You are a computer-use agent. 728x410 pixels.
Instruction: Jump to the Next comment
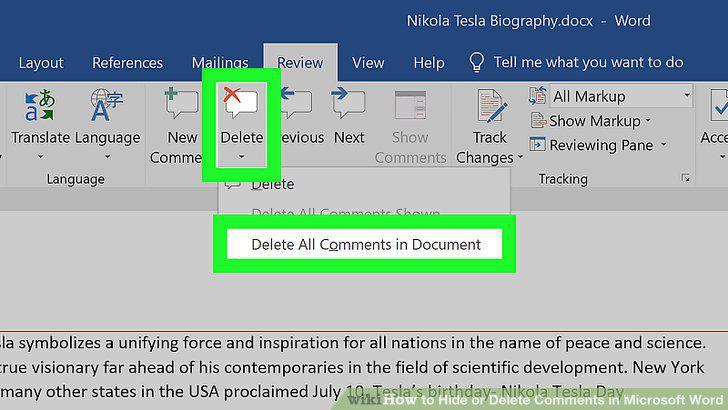[349, 116]
